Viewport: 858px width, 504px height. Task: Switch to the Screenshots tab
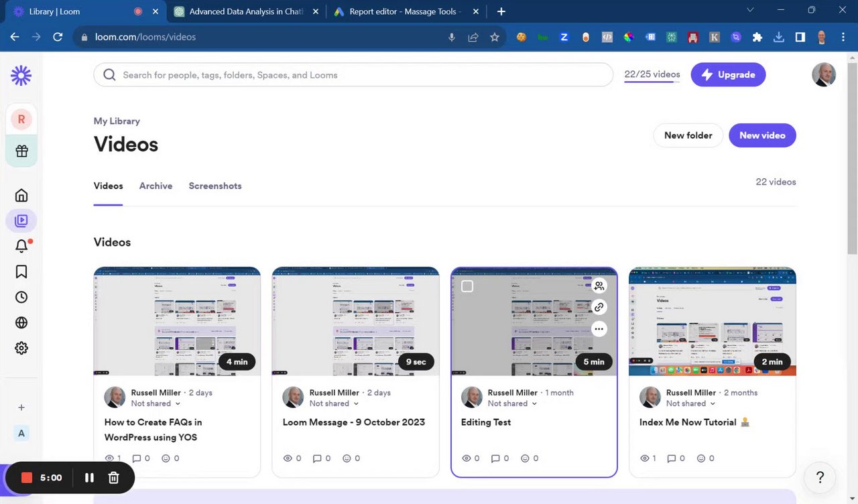click(215, 186)
